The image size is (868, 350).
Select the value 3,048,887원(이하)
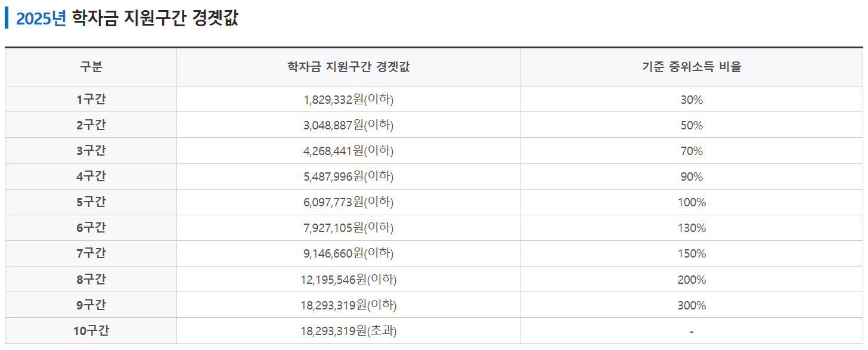click(x=348, y=125)
